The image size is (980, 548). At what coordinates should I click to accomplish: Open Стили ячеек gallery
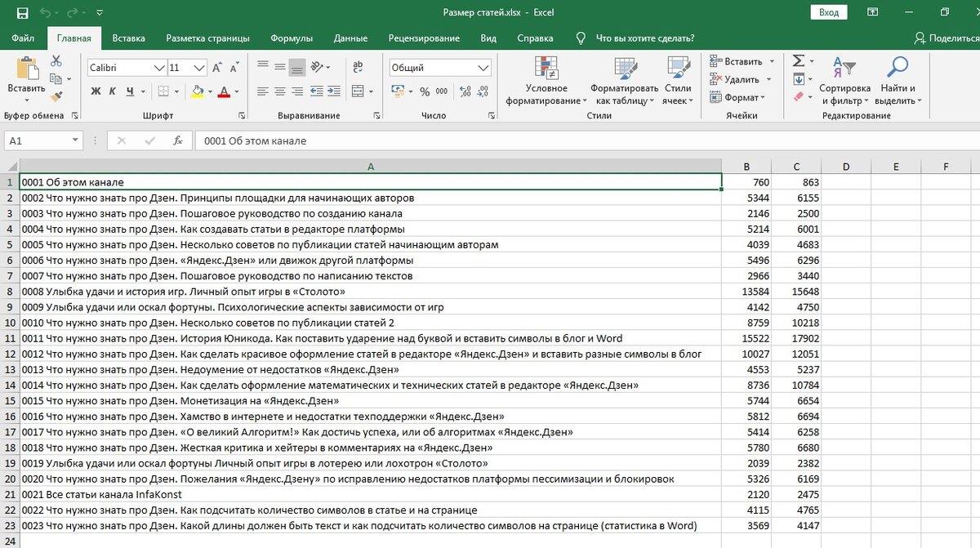click(x=678, y=81)
